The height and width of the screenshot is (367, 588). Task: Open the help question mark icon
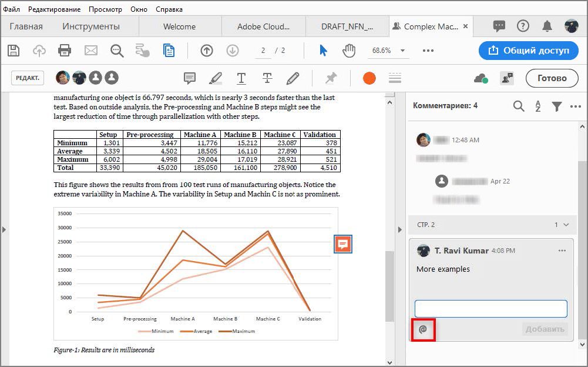pyautogui.click(x=523, y=26)
